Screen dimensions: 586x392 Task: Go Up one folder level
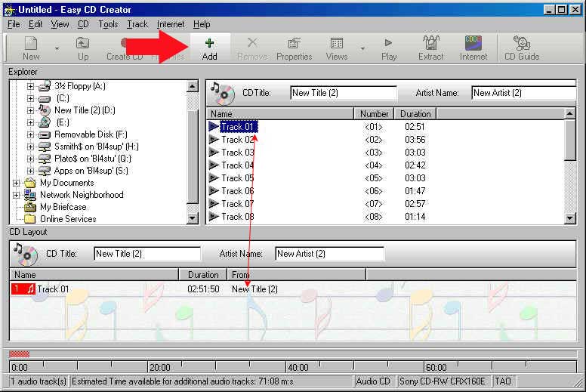pyautogui.click(x=82, y=48)
